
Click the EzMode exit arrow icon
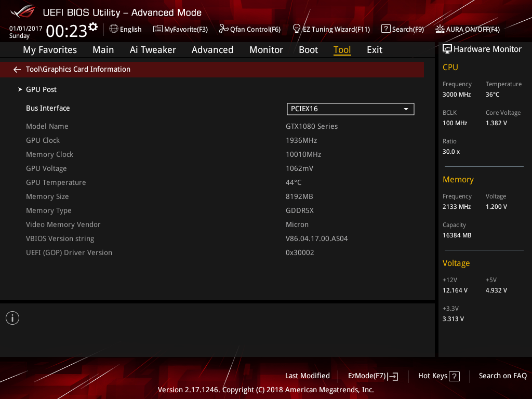point(393,376)
